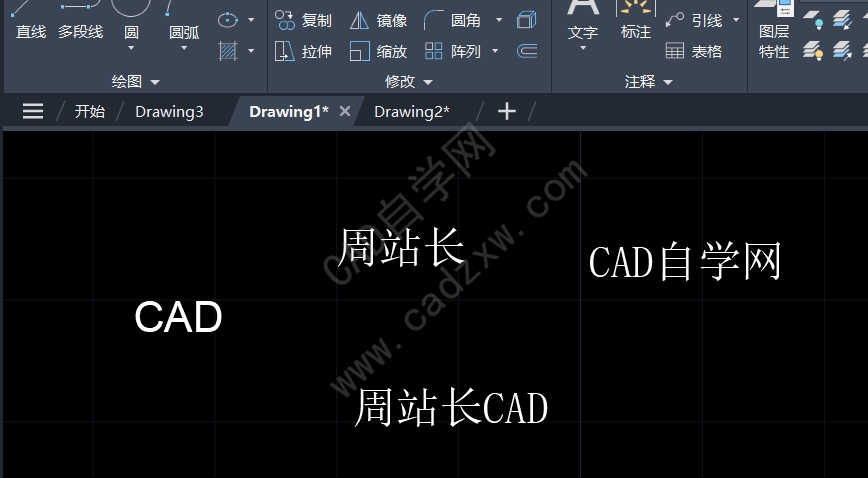Screen dimensions: 868x478
Task: Select the Drawing1* tab
Action: 288,111
